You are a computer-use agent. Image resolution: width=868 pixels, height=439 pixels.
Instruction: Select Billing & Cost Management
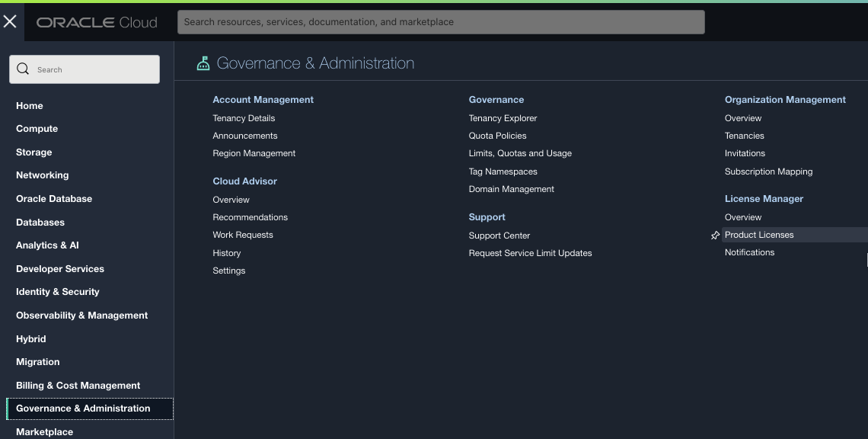tap(77, 385)
